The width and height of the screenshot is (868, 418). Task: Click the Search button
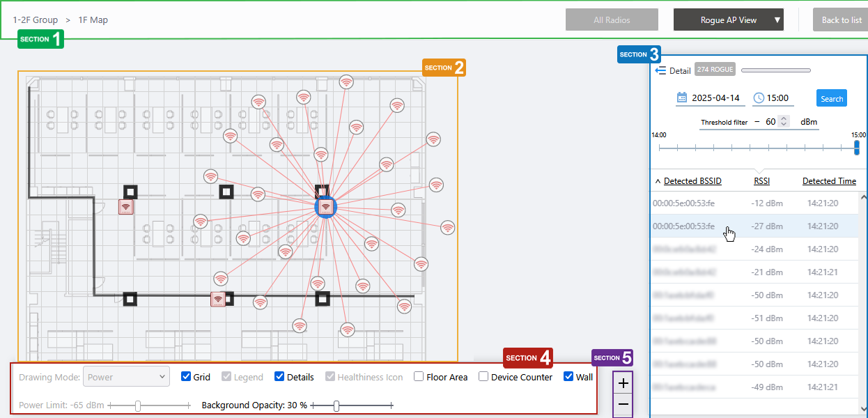[831, 99]
